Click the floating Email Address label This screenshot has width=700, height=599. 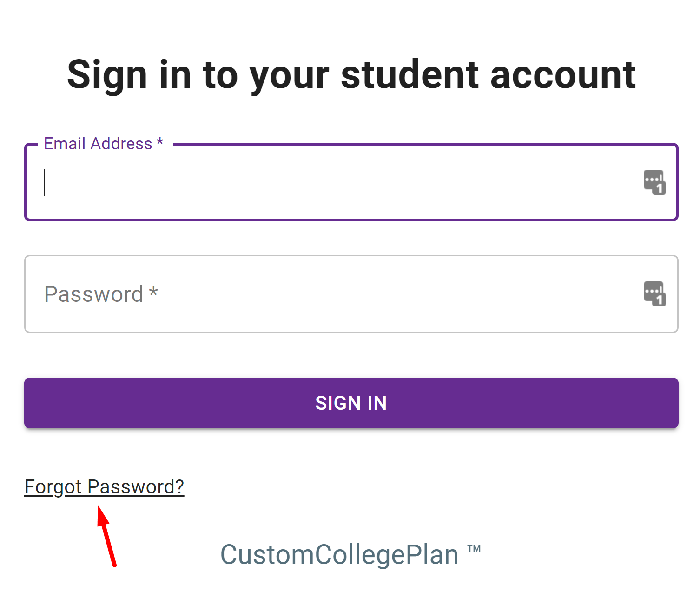pyautogui.click(x=104, y=144)
